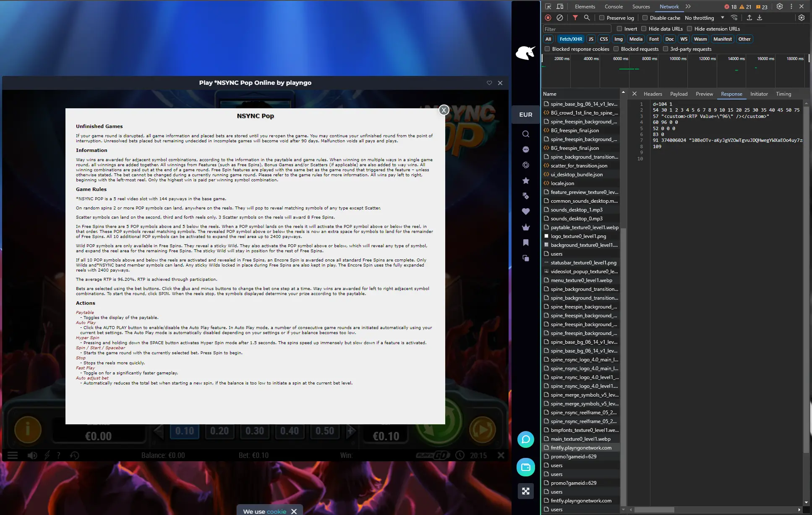Expand more DevTools tabs chevron

pyautogui.click(x=688, y=6)
